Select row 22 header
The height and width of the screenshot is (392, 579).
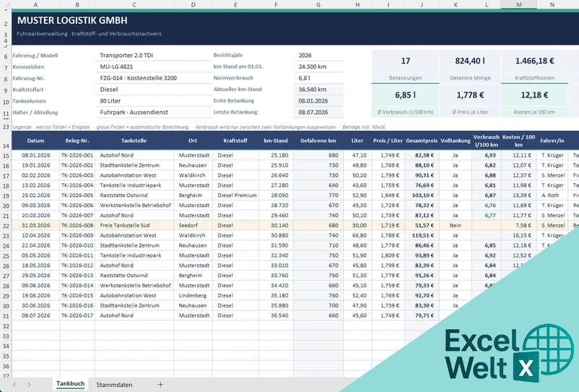pos(6,225)
